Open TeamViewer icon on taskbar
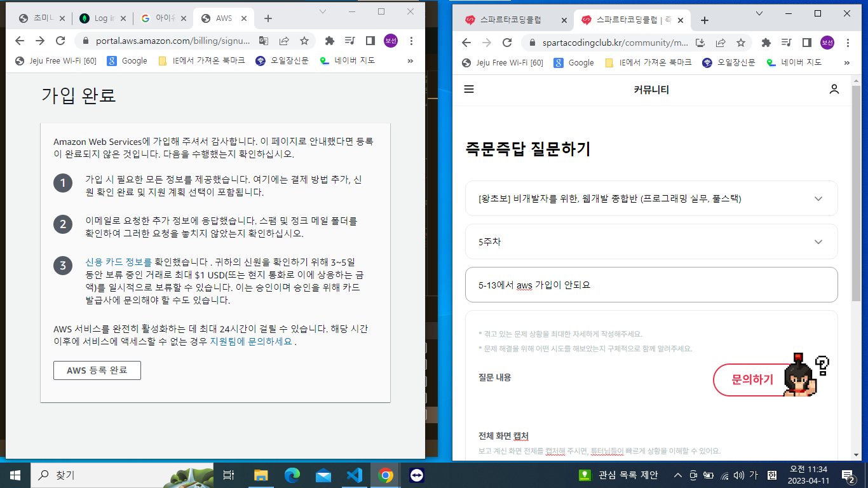Viewport: 868px width, 488px height. pyautogui.click(x=416, y=475)
